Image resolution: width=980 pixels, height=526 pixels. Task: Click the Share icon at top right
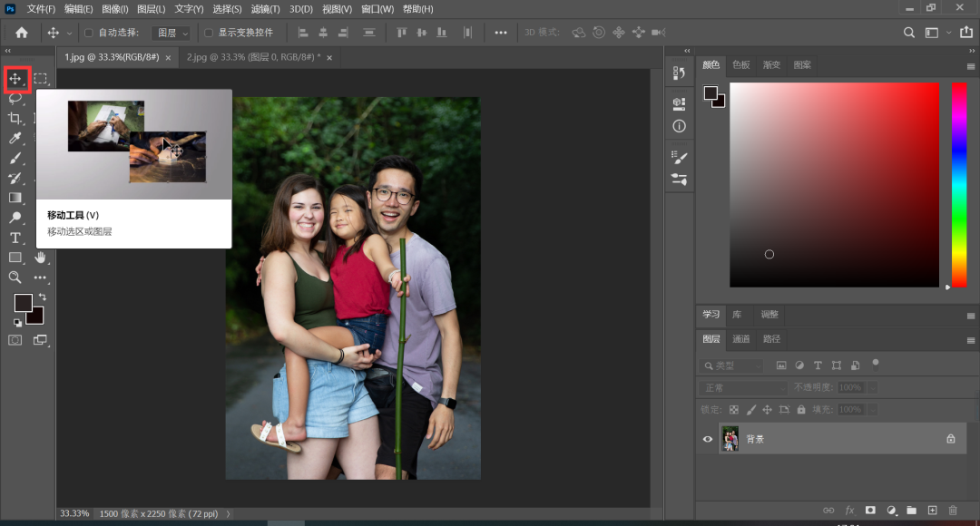966,33
